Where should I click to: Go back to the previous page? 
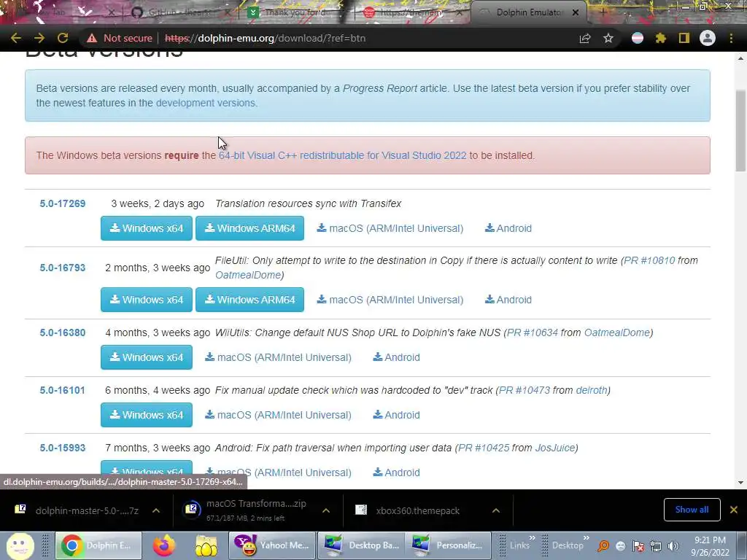pyautogui.click(x=16, y=38)
